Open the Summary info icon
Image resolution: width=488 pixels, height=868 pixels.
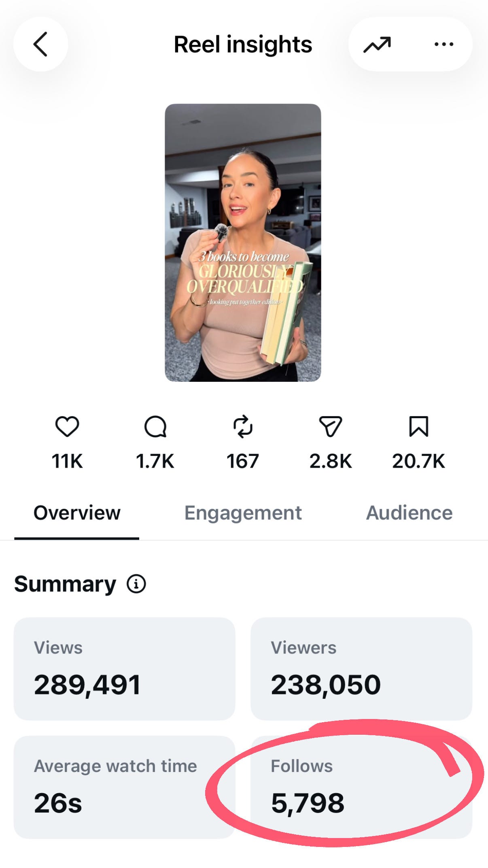(x=136, y=584)
